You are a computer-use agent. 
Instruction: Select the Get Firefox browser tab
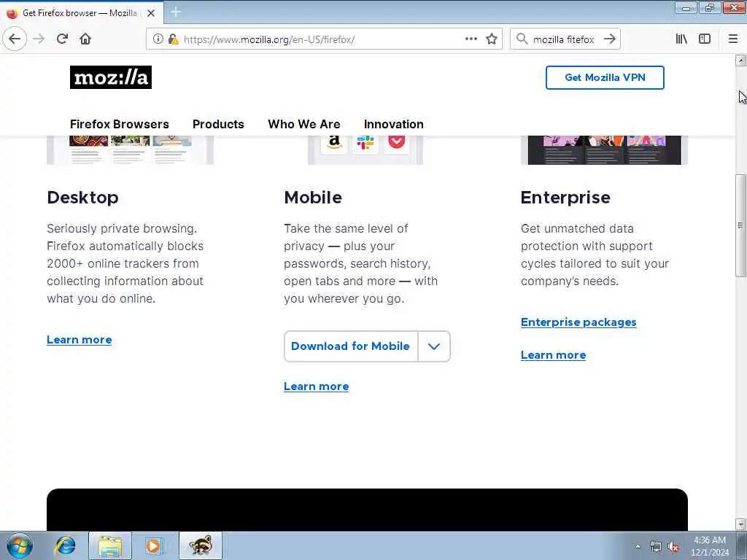(82, 13)
